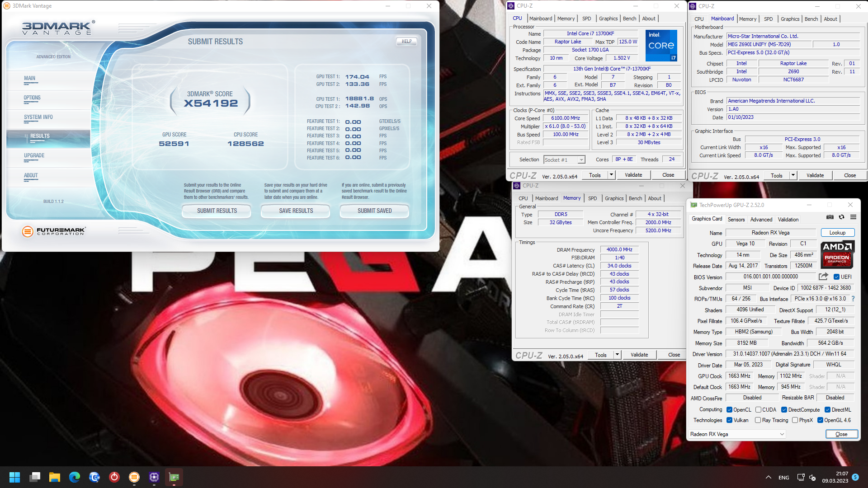Click the GPU-Z title bar app icon
The image size is (868, 488).
[693, 205]
